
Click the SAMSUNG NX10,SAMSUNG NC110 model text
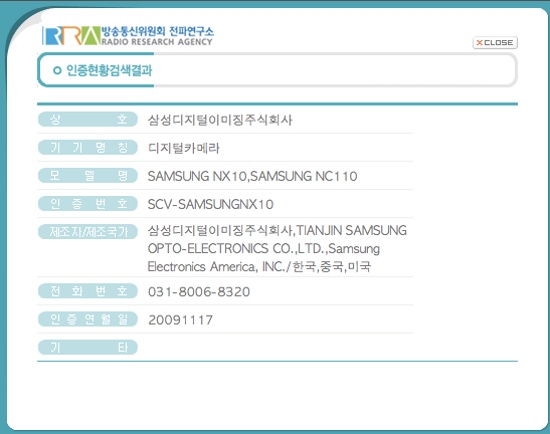pos(253,176)
